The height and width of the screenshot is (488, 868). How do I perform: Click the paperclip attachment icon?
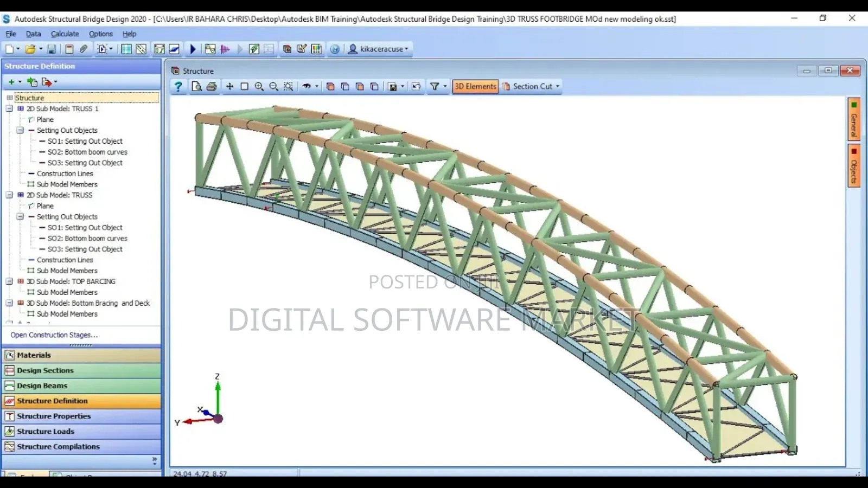coord(84,49)
